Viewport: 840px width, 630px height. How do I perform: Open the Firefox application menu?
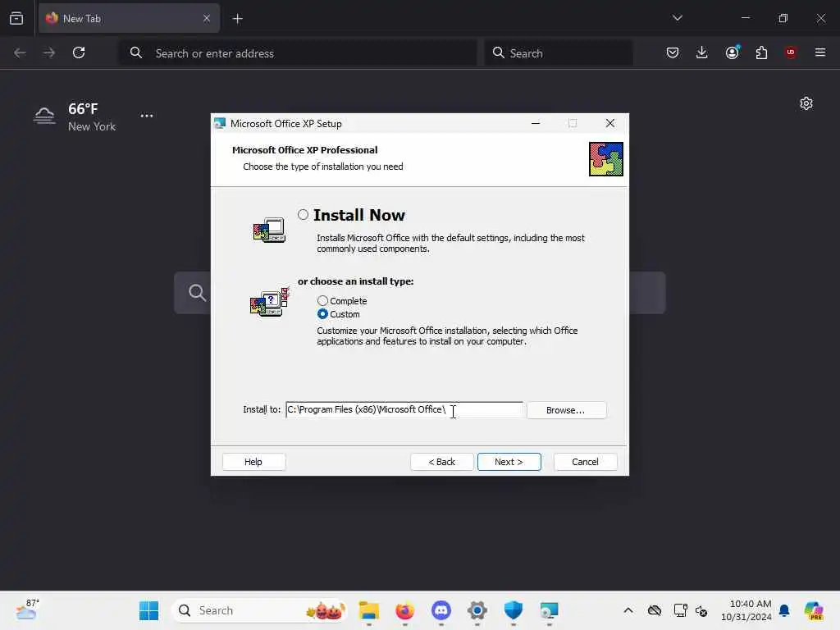[x=820, y=52]
